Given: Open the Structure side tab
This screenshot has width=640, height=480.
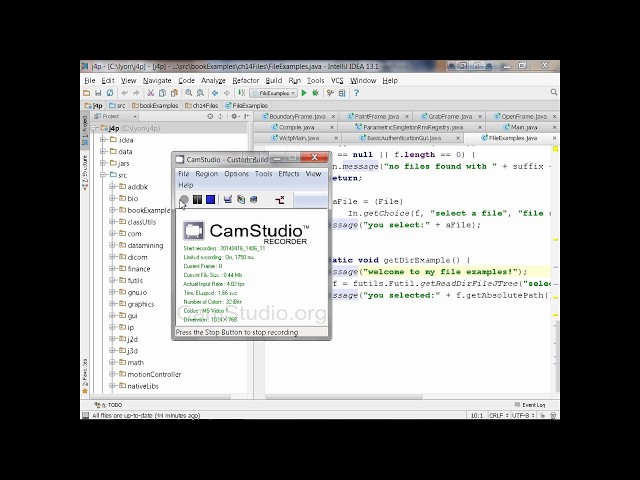Looking at the screenshot, I should point(85,173).
